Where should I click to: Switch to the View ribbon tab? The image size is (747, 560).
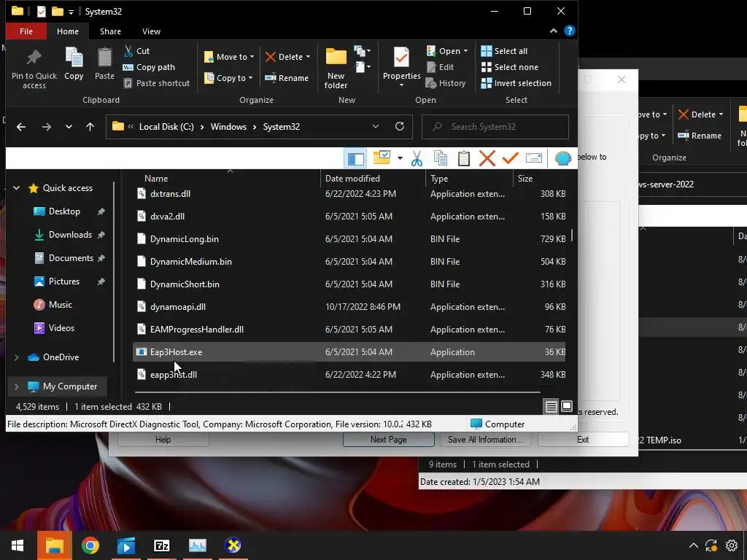coord(151,31)
